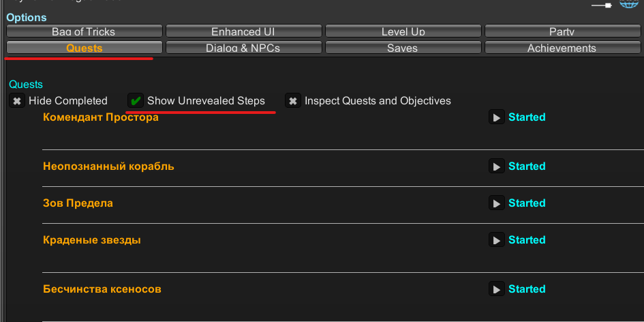Screen dimensions: 644x322
Task: Click the Бесчинства ксеносов quest title
Action: point(102,289)
